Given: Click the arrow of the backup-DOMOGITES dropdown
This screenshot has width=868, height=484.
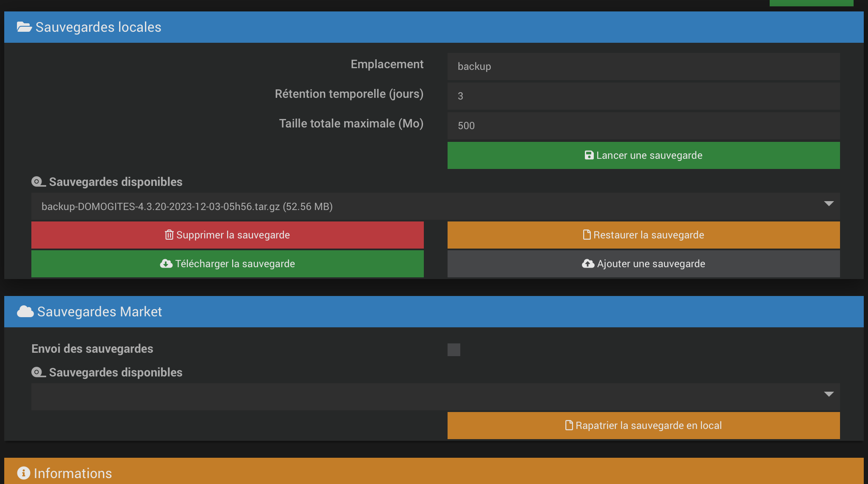Looking at the screenshot, I should (829, 204).
